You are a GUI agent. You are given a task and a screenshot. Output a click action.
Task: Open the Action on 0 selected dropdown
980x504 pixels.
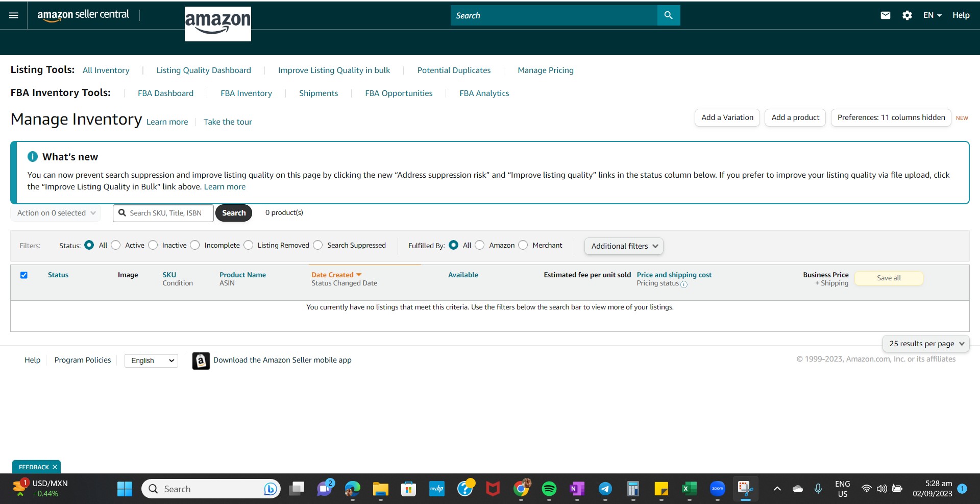point(56,213)
